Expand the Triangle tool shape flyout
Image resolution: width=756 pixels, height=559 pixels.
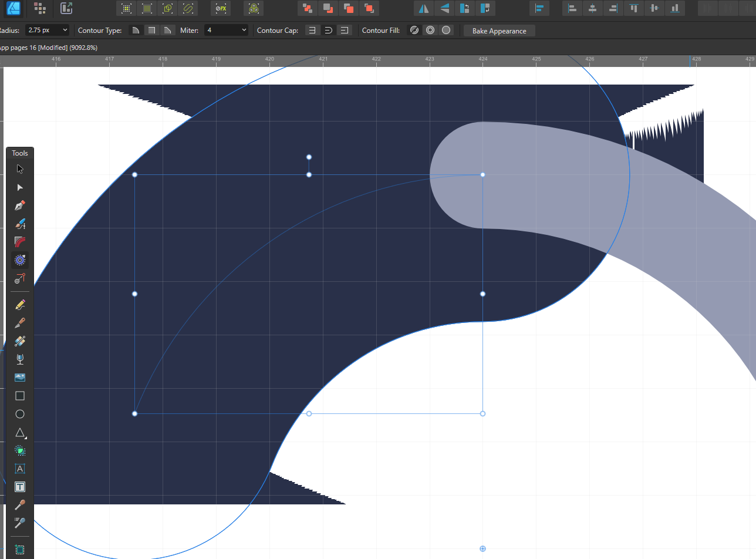pyautogui.click(x=25, y=438)
